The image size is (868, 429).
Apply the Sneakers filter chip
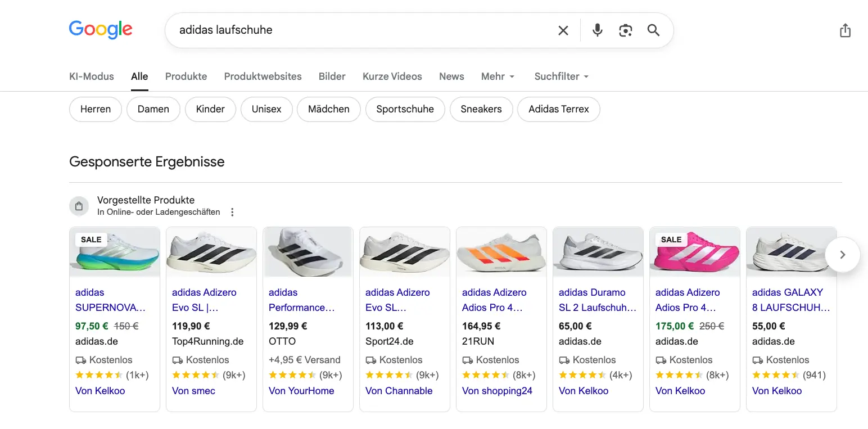481,109
